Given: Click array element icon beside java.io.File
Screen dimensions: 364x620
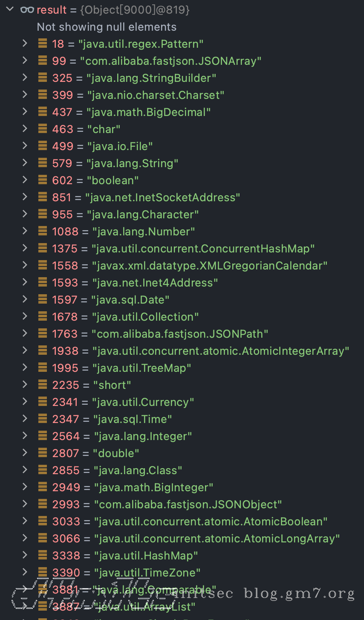Looking at the screenshot, I should pos(43,146).
